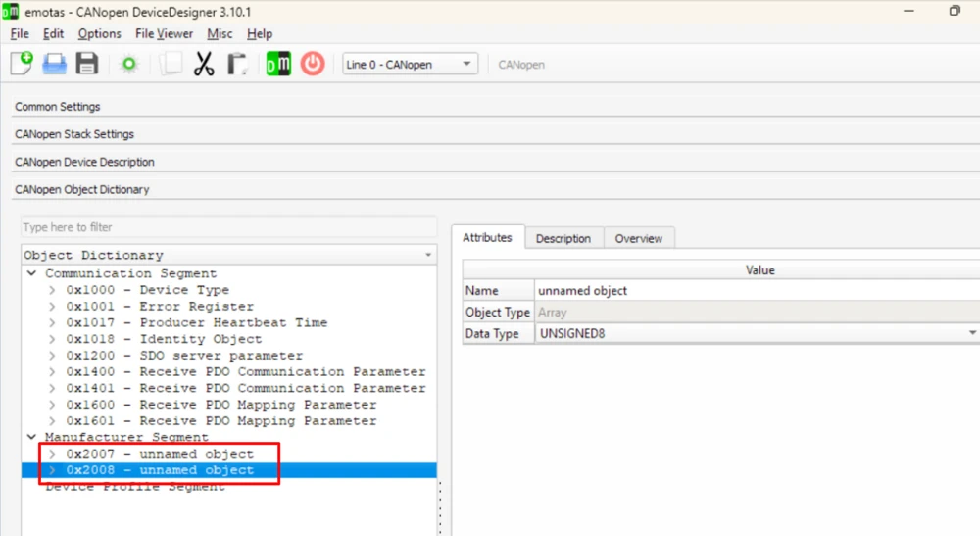Click the Name label cell
This screenshot has height=536, width=980.
click(498, 290)
